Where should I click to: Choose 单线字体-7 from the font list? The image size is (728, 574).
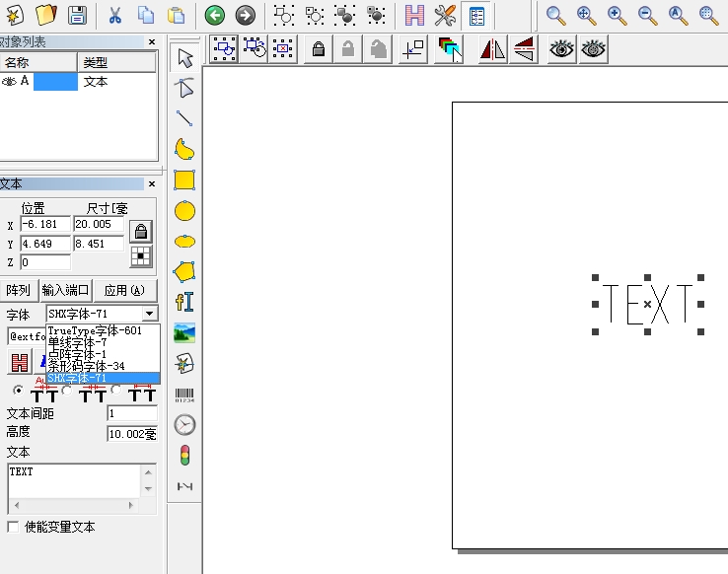coord(103,342)
